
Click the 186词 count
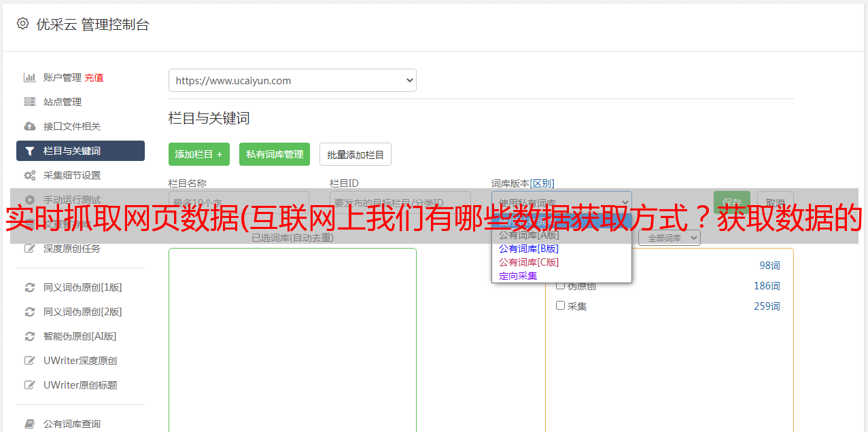[767, 286]
